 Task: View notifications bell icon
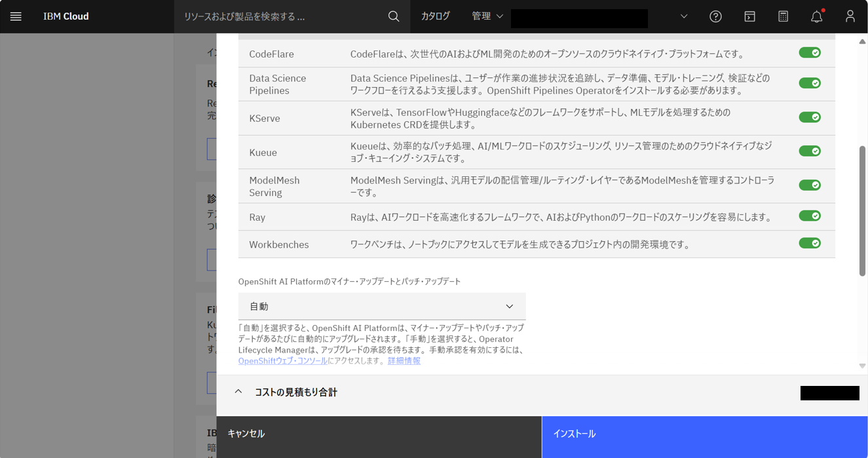click(817, 16)
